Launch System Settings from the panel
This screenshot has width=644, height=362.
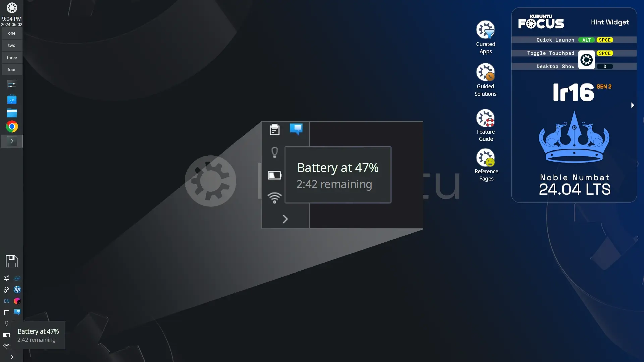coord(12,84)
